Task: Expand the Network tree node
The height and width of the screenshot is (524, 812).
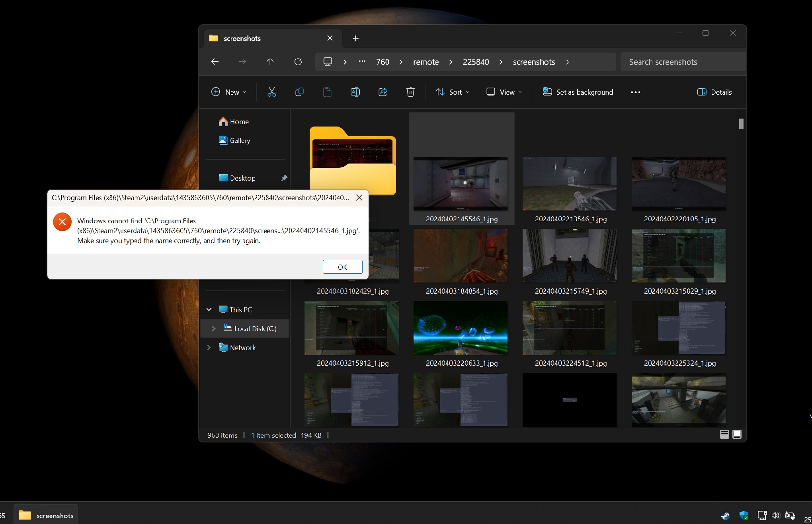Action: point(209,348)
